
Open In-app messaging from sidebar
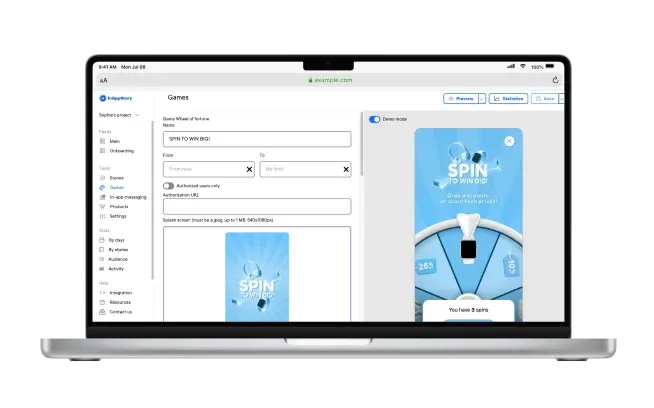(x=126, y=197)
